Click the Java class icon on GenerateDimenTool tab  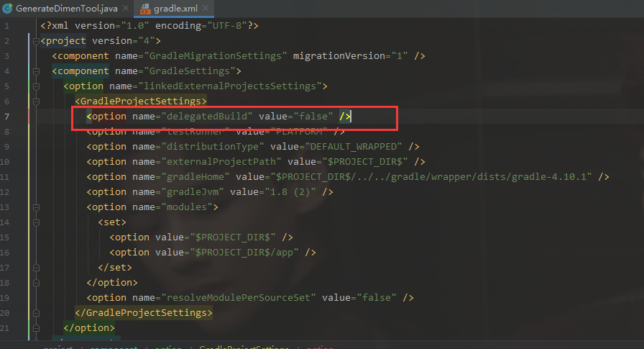[7, 8]
